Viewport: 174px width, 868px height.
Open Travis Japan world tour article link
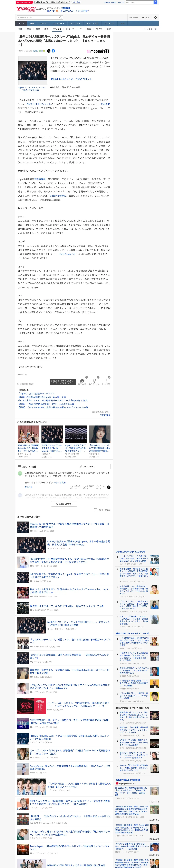(69, 847)
